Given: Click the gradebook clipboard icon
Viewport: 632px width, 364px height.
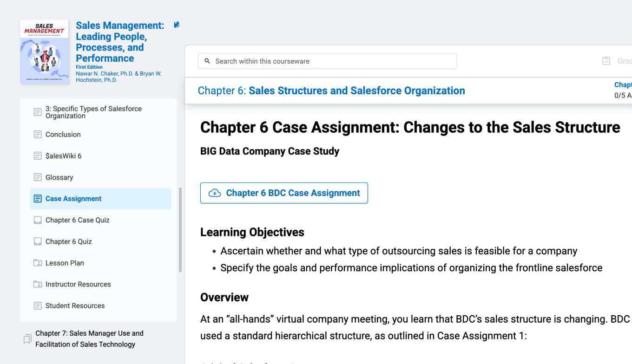Looking at the screenshot, I should click(606, 61).
